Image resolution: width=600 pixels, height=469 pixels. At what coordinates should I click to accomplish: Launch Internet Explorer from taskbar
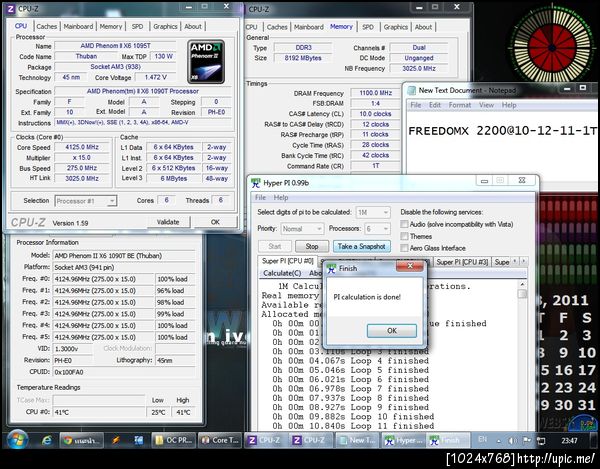[x=46, y=440]
